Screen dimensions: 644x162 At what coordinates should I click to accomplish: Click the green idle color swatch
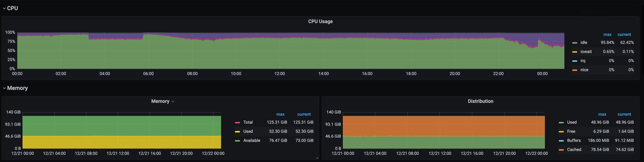pos(575,43)
